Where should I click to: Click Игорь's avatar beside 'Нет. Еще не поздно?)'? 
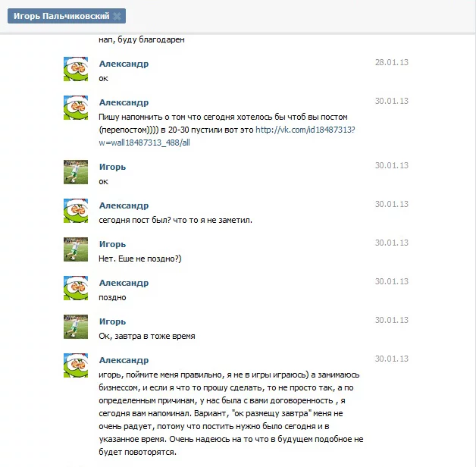(x=76, y=249)
